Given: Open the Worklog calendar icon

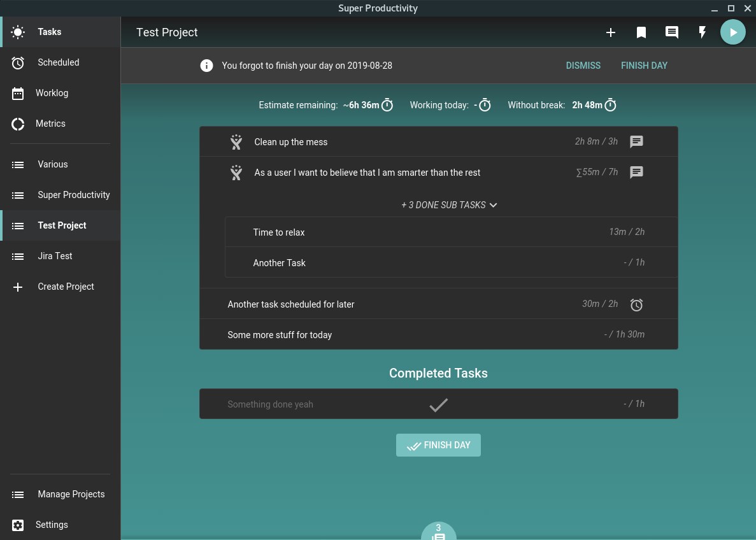Looking at the screenshot, I should (x=18, y=93).
